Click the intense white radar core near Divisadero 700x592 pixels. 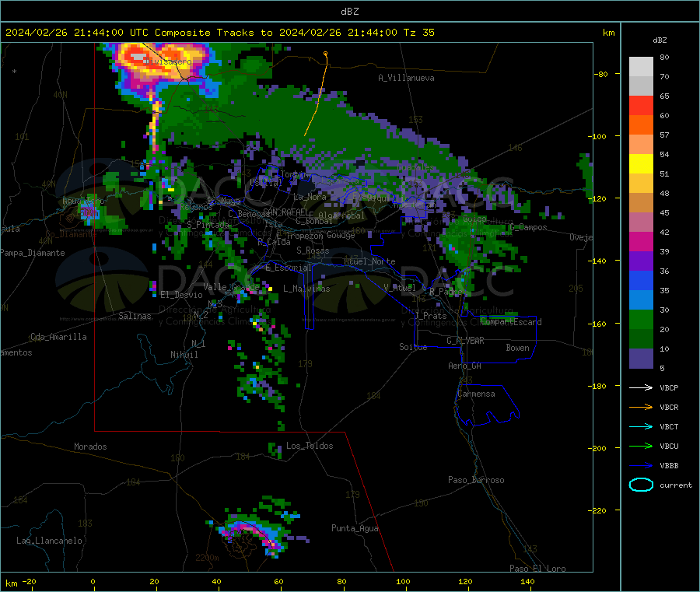tap(139, 57)
